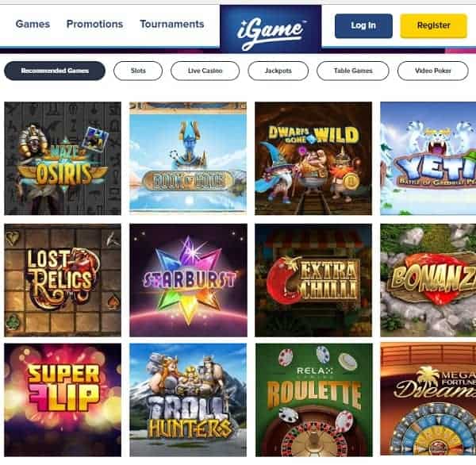Open Mega Fortune Dreams jackpot game
Screen dimensions: 476x465
click(x=428, y=399)
